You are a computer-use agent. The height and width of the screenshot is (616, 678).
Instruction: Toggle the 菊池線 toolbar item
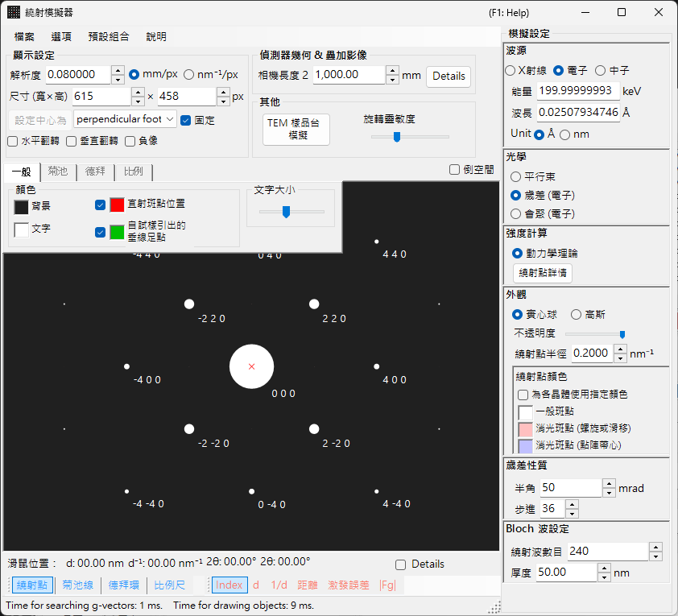coord(78,585)
